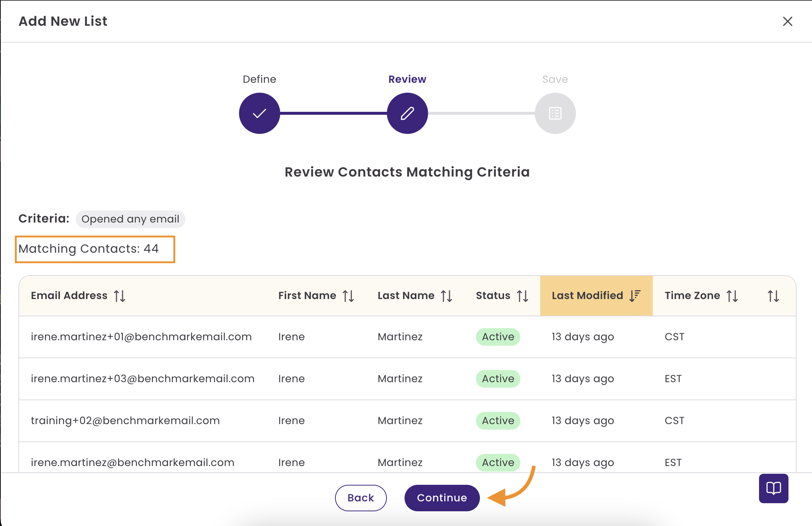Click the unlabeled last column sort arrows
Screen dimensions: 812x526
773,296
